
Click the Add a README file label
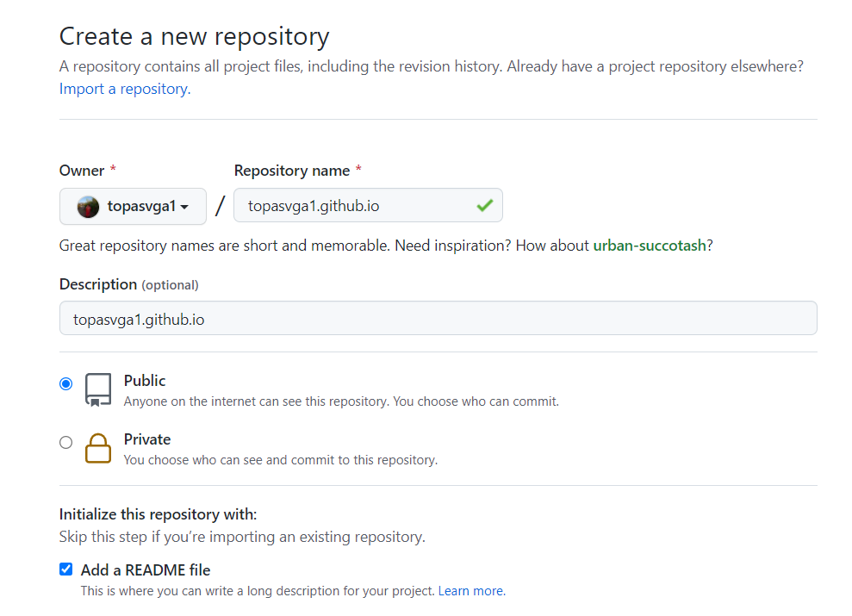(146, 570)
